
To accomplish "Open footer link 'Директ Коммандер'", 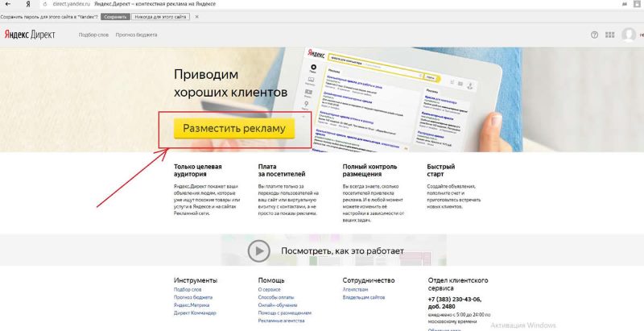I will [195, 313].
